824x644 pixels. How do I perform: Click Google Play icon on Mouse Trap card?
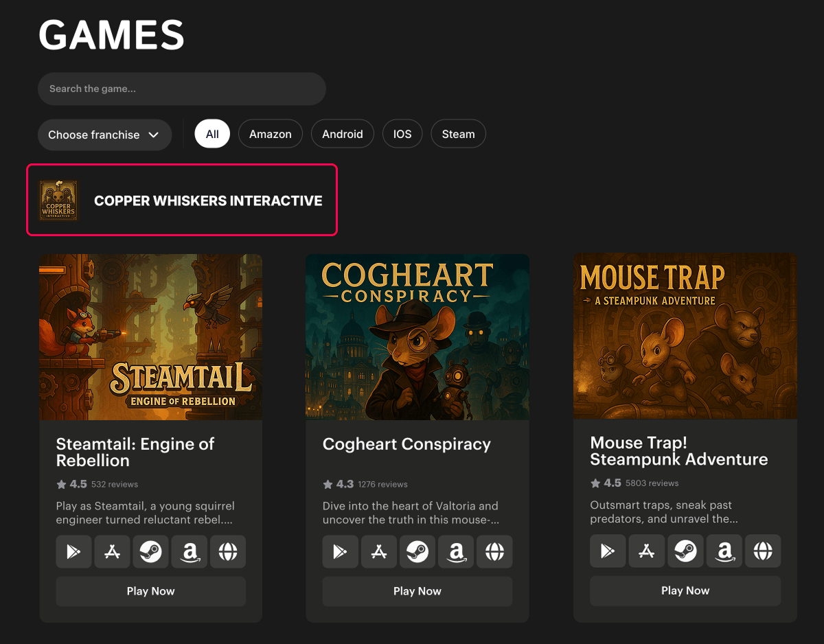click(608, 551)
